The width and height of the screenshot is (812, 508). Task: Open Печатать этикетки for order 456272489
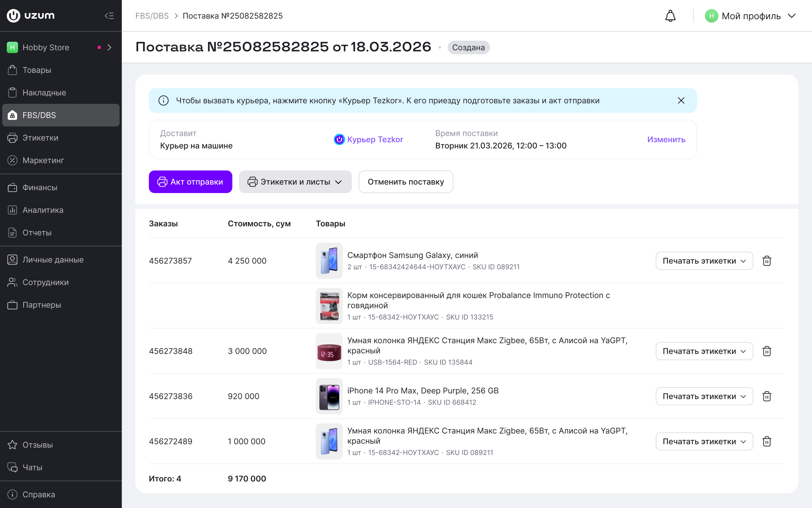point(704,441)
